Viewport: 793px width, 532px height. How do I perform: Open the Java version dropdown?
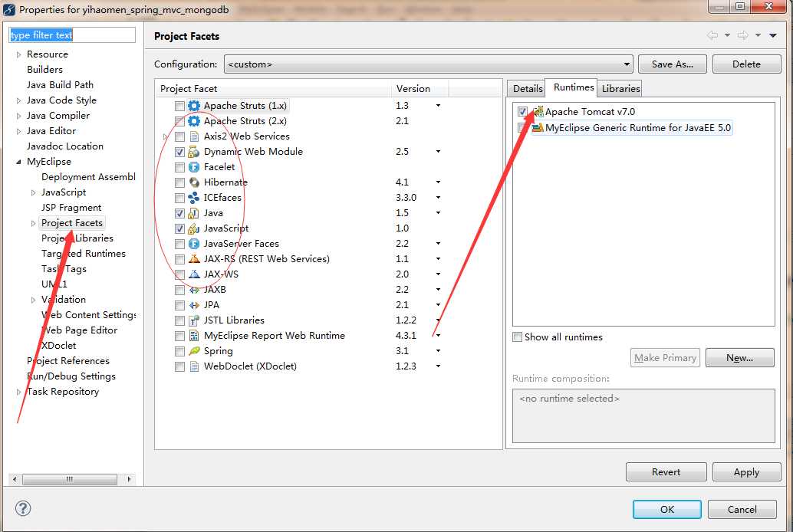click(438, 213)
